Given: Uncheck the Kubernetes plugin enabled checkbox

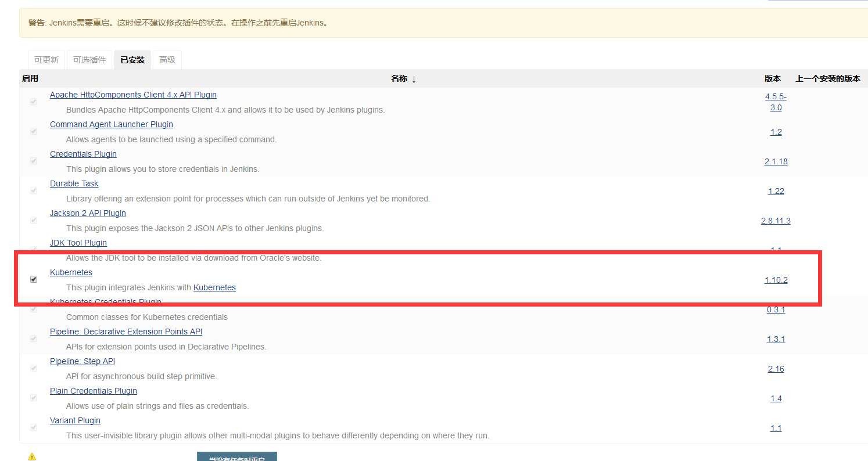Looking at the screenshot, I should click(34, 279).
